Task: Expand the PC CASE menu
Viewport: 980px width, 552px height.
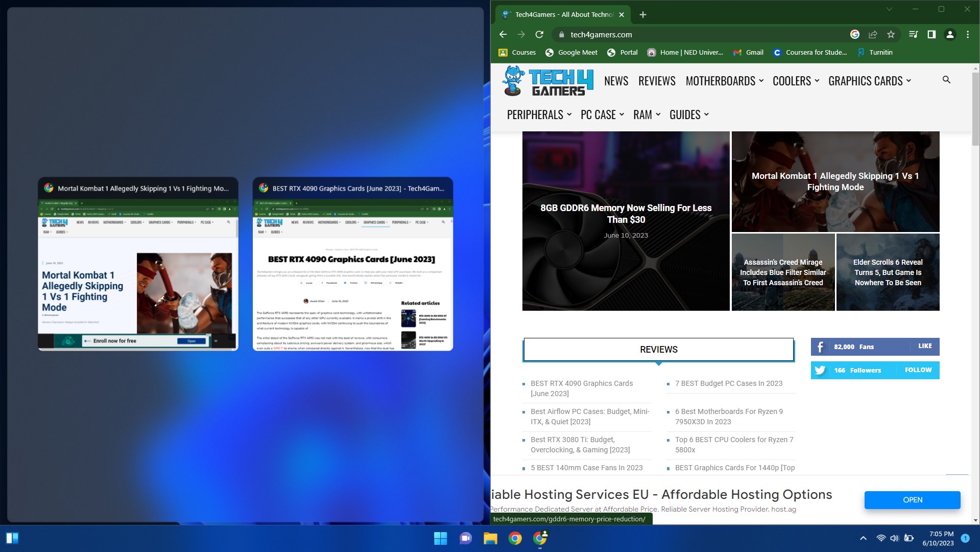Action: point(602,114)
